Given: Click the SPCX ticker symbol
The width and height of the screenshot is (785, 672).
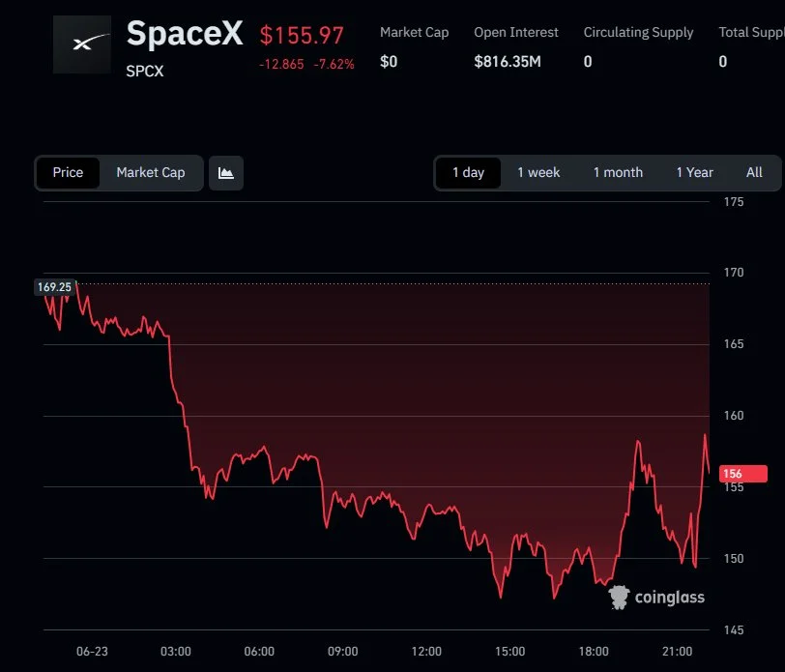Looking at the screenshot, I should [145, 72].
